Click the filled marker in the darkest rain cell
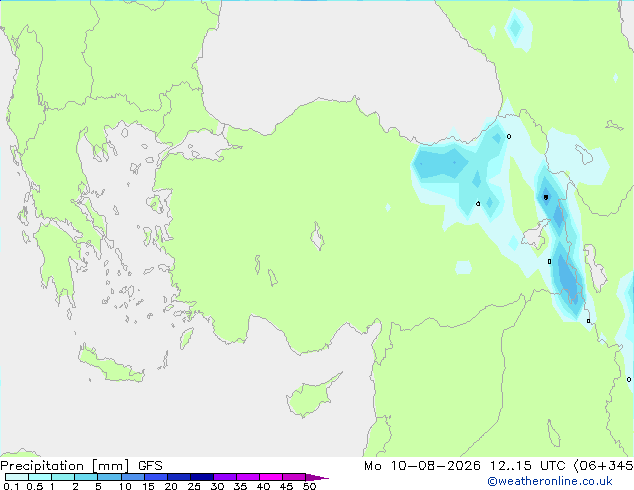The height and width of the screenshot is (490, 634). pos(546,197)
